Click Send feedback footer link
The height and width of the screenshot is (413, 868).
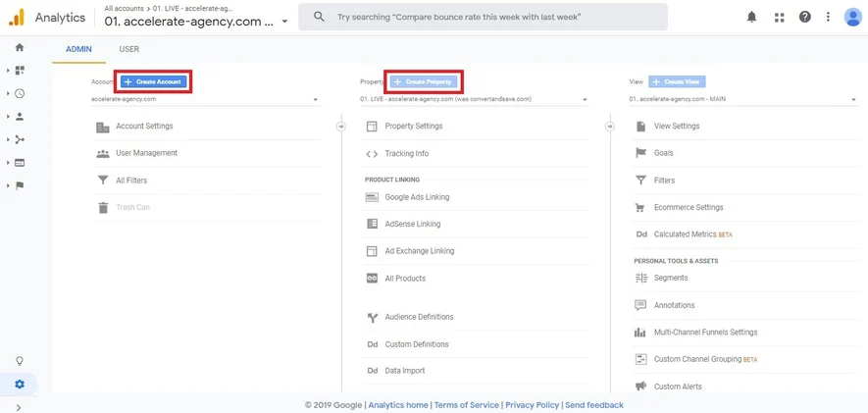[594, 405]
